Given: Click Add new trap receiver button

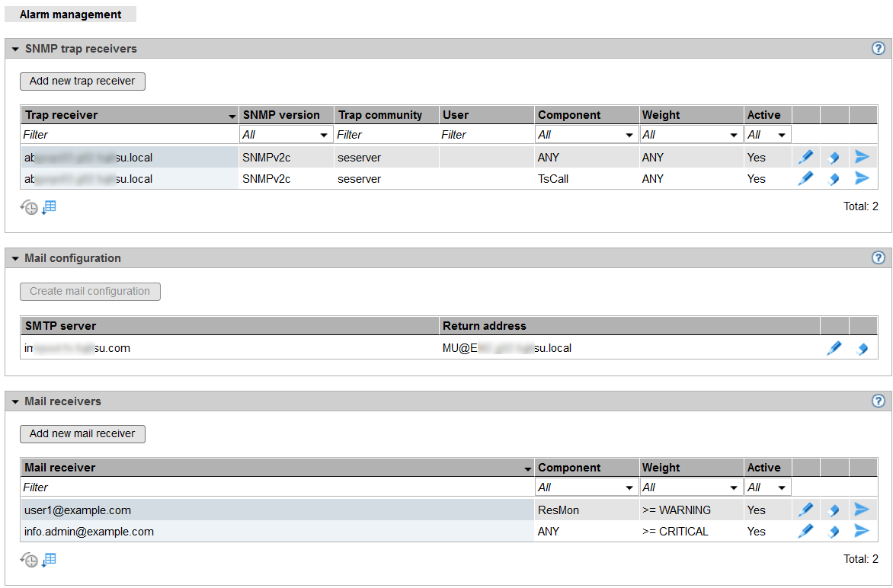Looking at the screenshot, I should click(x=82, y=81).
